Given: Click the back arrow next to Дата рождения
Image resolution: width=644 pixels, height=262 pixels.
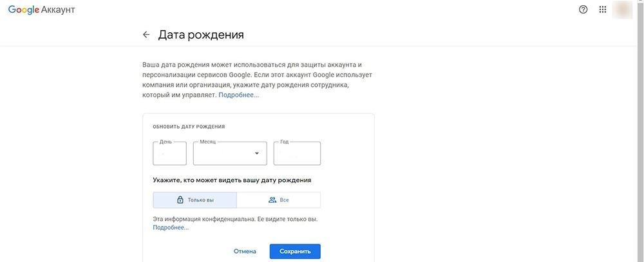Looking at the screenshot, I should click(146, 35).
